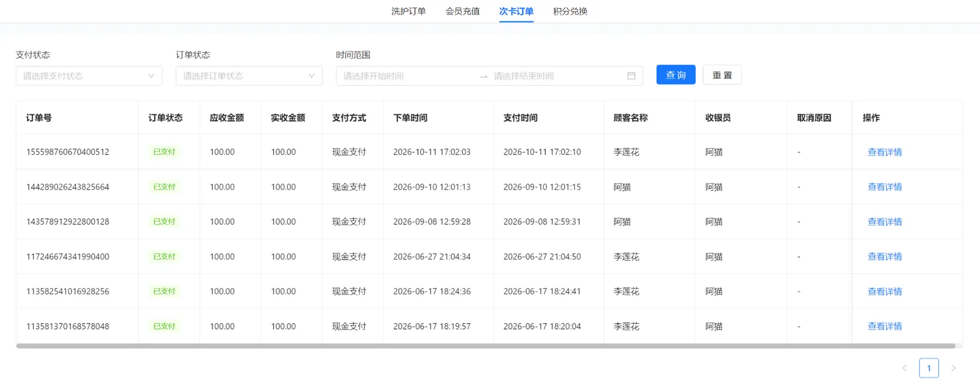980x391 pixels.
Task: Click payment time 2026-06-17 18:24:41
Action: click(542, 291)
